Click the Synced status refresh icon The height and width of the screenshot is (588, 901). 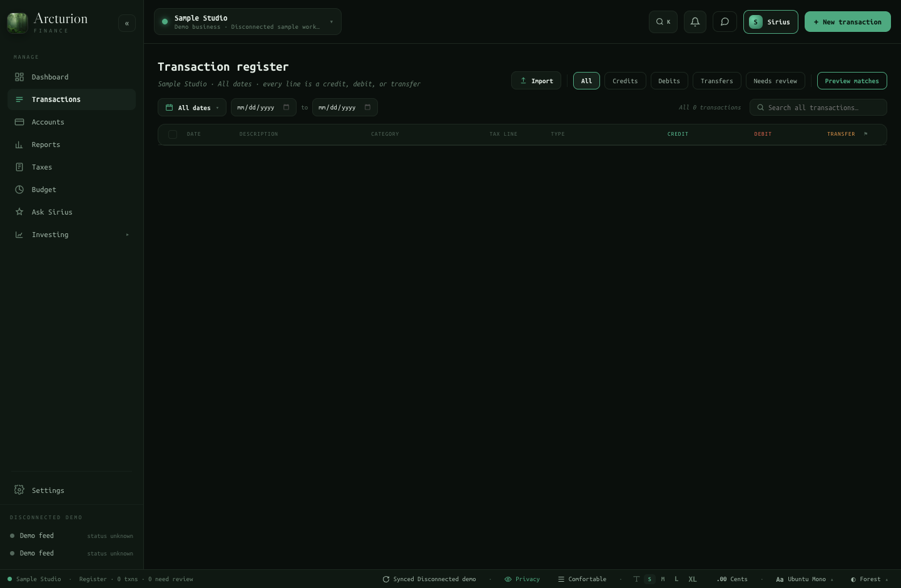click(x=386, y=579)
